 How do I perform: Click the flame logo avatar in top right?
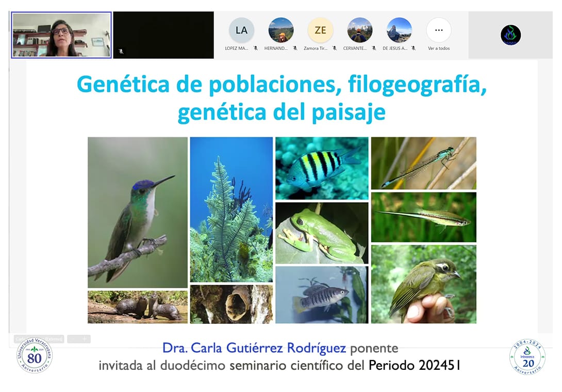pos(510,35)
